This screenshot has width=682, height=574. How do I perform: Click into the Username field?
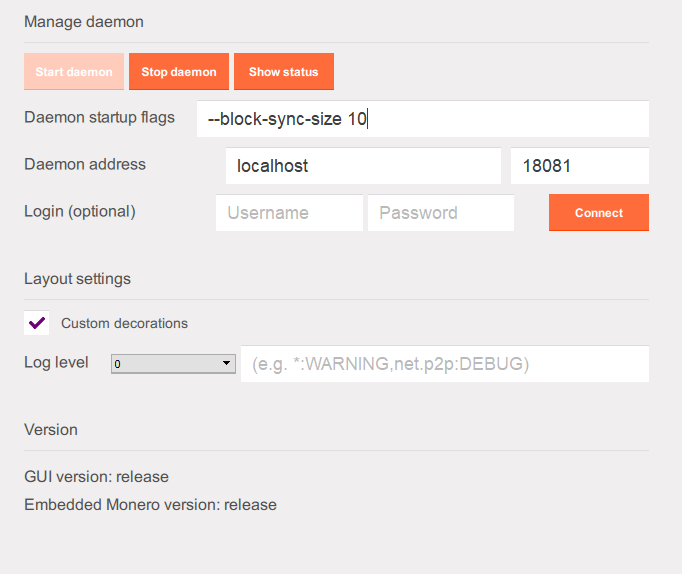click(289, 213)
